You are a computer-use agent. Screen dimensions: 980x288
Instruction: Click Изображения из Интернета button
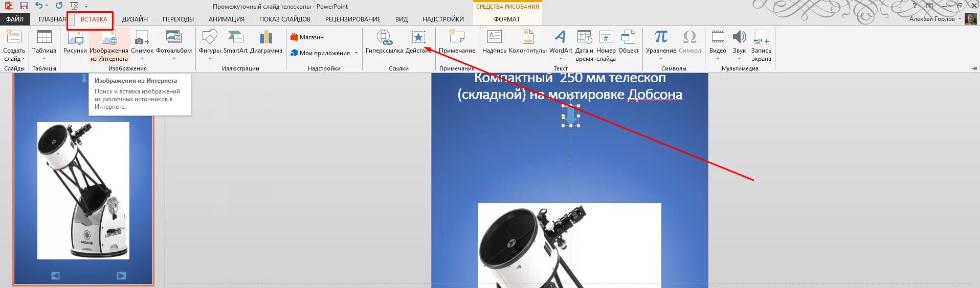tap(109, 45)
